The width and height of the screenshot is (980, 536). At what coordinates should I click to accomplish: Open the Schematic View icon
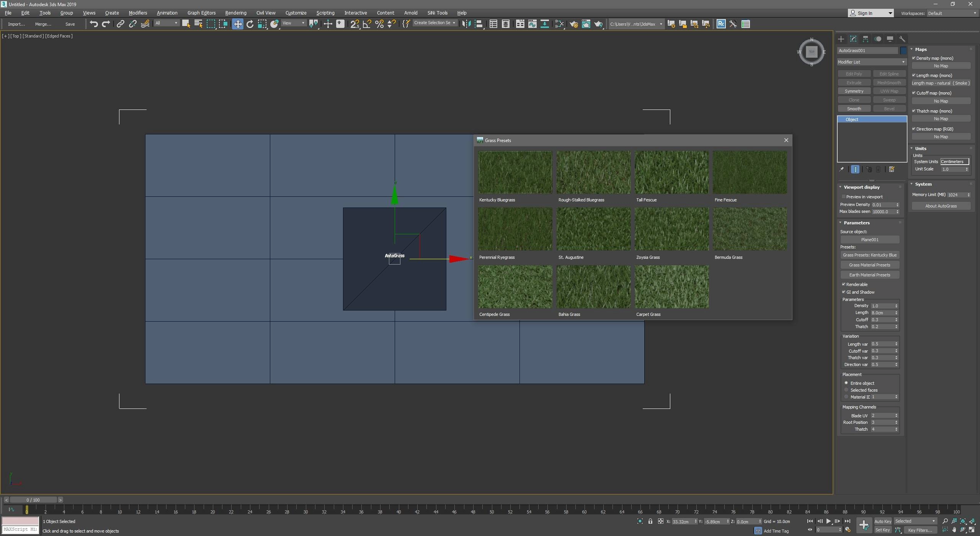[x=544, y=24]
